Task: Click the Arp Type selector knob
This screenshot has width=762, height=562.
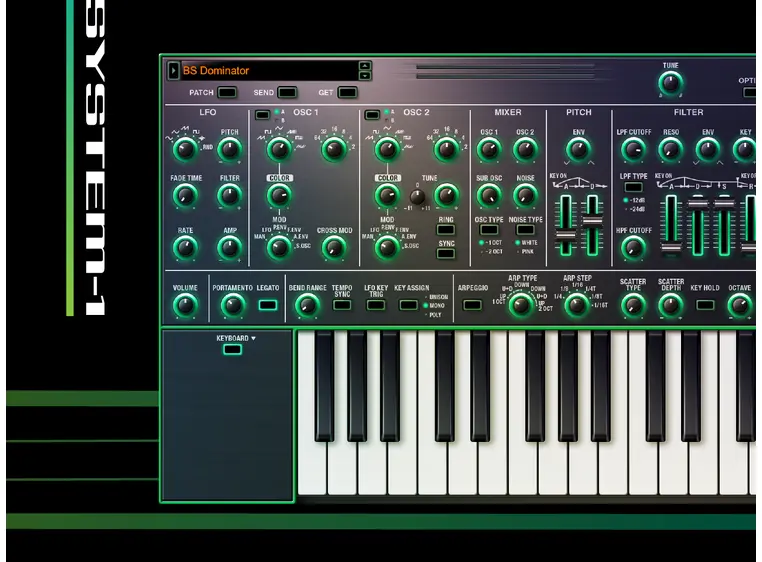Action: pyautogui.click(x=520, y=305)
